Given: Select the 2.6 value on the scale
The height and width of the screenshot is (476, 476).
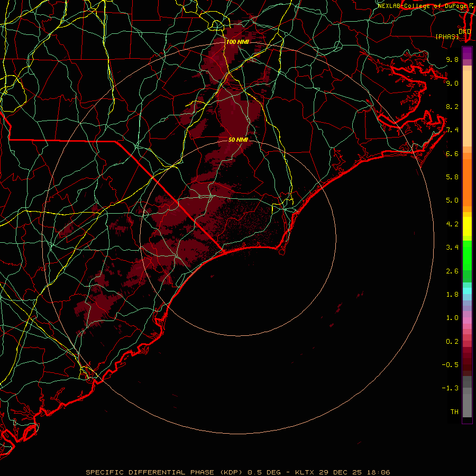Looking at the screenshot, I should (452, 271).
